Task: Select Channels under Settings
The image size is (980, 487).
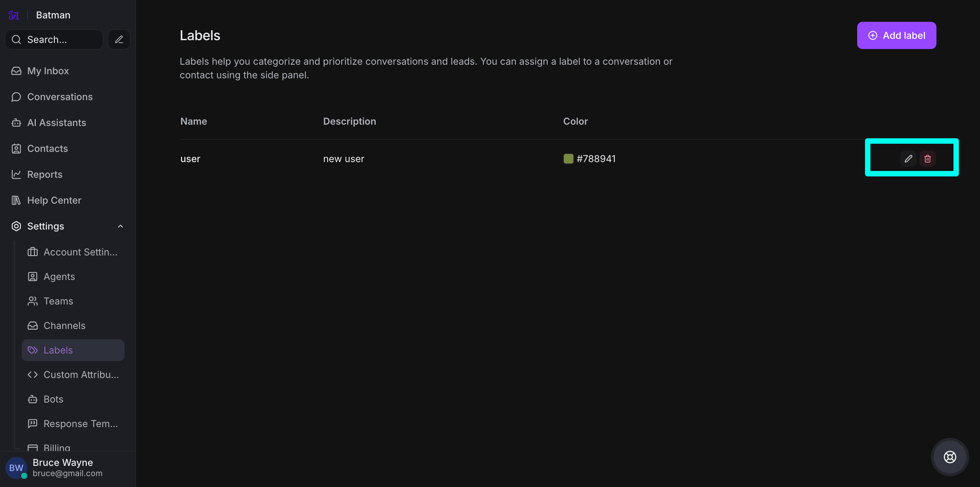Action: coord(64,326)
